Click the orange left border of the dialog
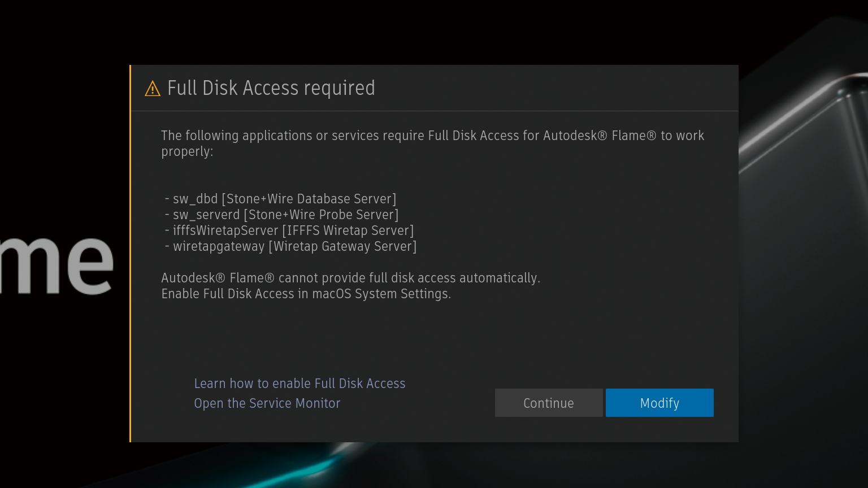The height and width of the screenshot is (488, 868). (131, 254)
